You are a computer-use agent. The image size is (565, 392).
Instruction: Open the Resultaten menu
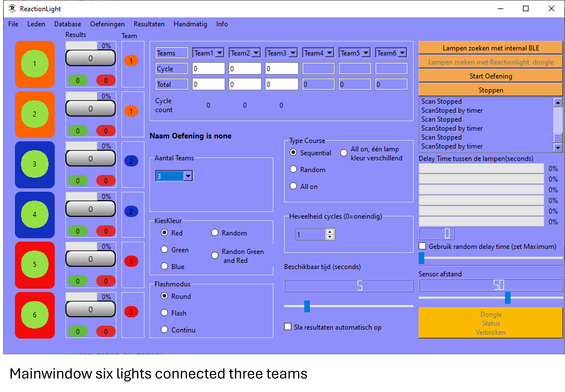click(149, 24)
